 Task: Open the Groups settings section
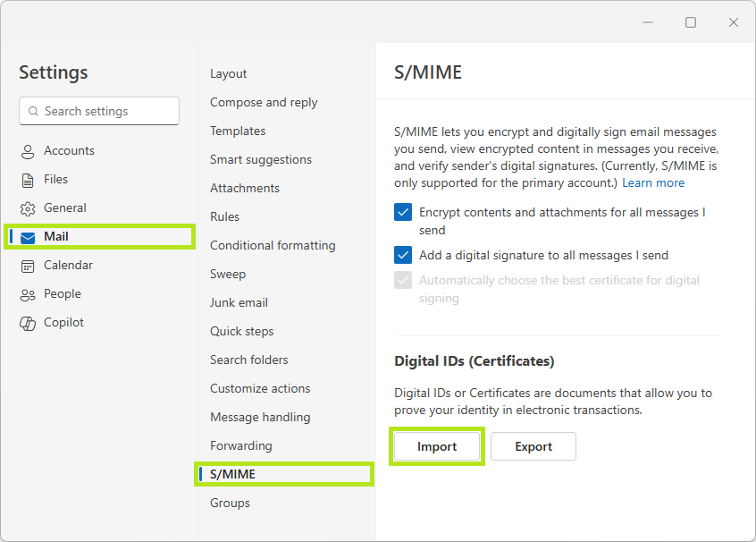click(230, 503)
